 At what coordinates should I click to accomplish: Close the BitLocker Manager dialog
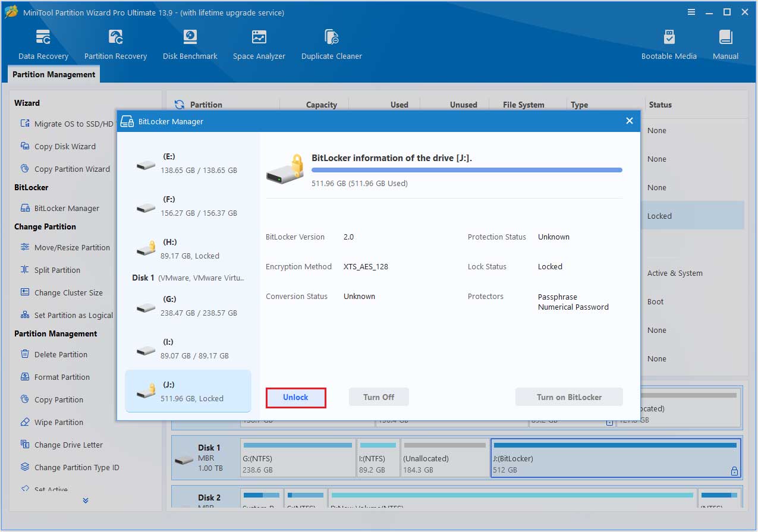(630, 121)
